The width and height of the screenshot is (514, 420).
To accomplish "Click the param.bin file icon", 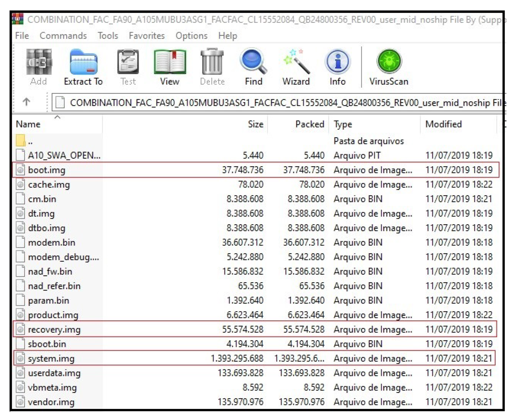I will tap(20, 300).
